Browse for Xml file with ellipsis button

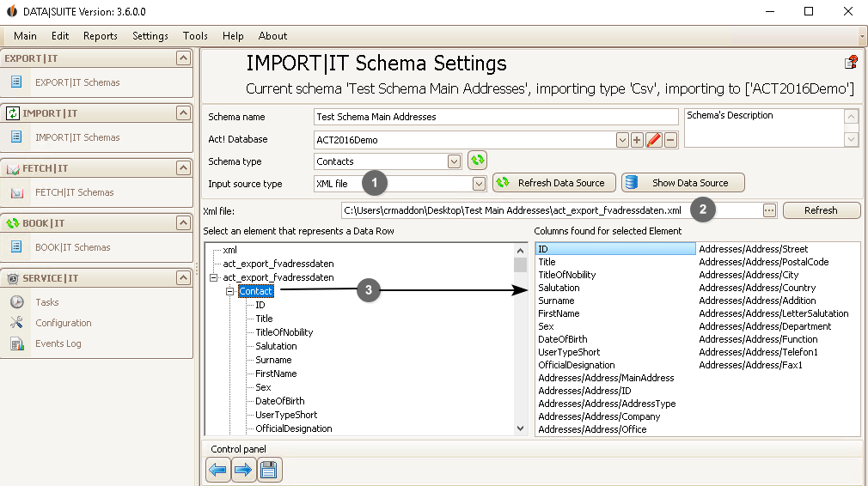click(x=769, y=210)
